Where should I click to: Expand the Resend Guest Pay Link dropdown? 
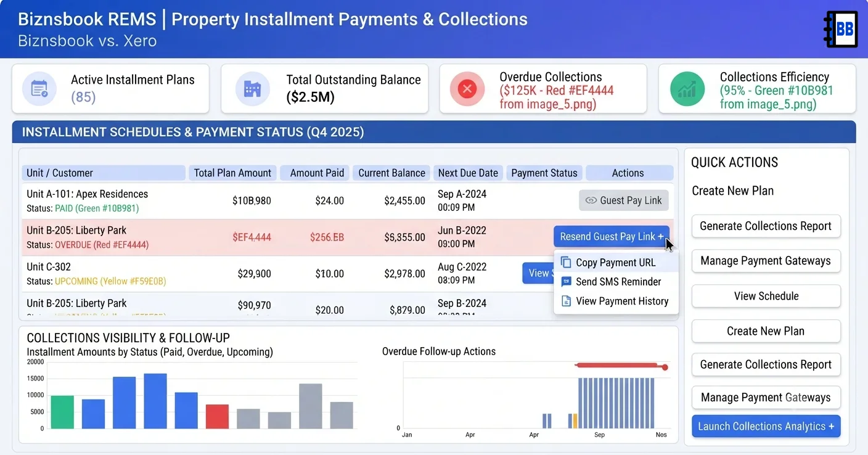click(x=612, y=237)
